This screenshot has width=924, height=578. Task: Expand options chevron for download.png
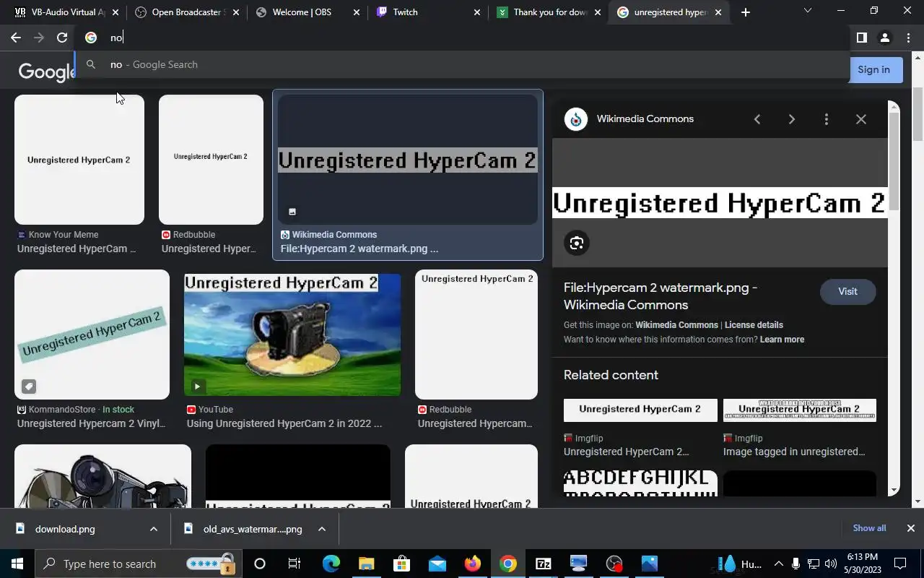pyautogui.click(x=154, y=529)
